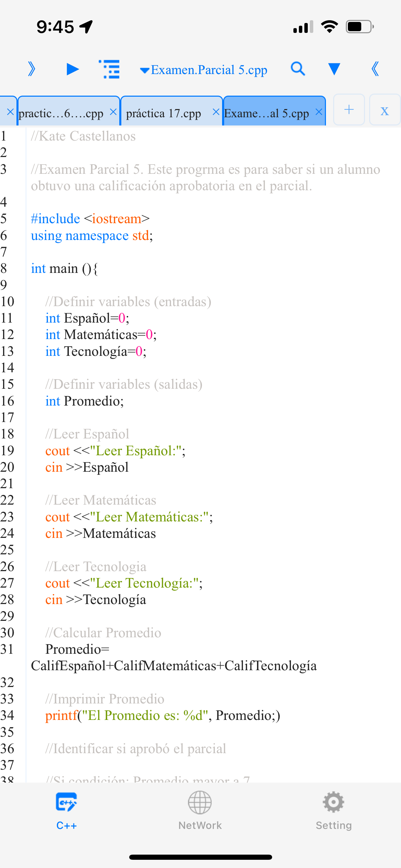The image size is (401, 868).
Task: Open the downward triangle menu
Action: tap(334, 69)
